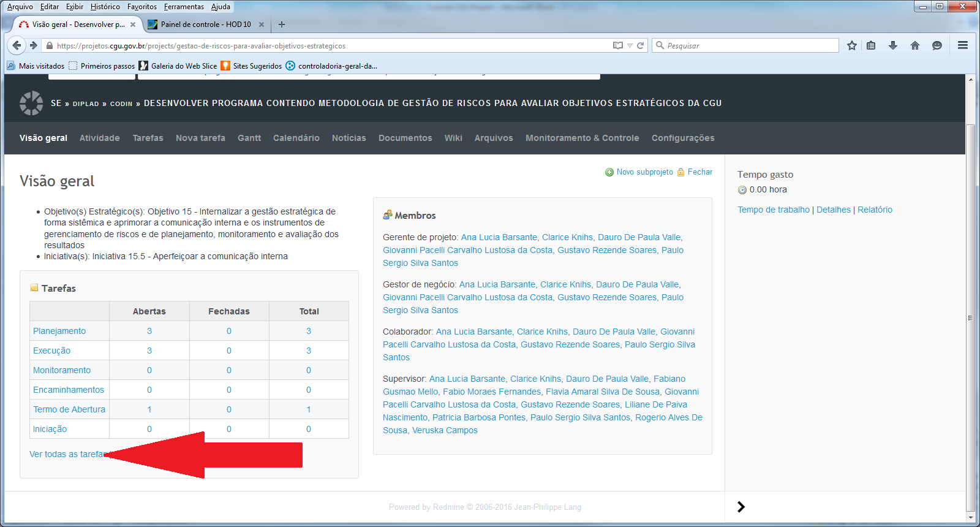The width and height of the screenshot is (980, 527).
Task: Click the Fechar project link
Action: [x=699, y=172]
